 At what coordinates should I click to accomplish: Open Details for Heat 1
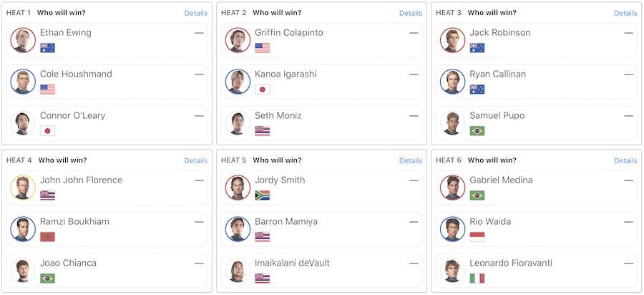pos(195,13)
